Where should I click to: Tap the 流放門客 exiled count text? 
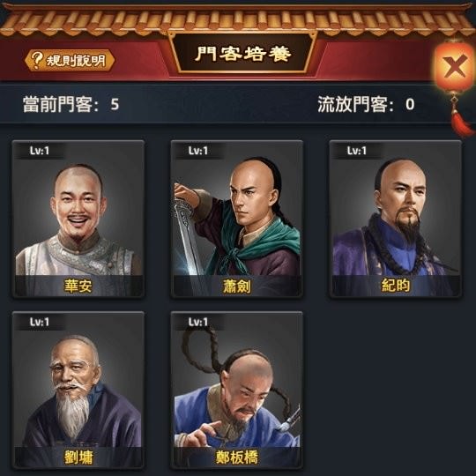coord(366,104)
